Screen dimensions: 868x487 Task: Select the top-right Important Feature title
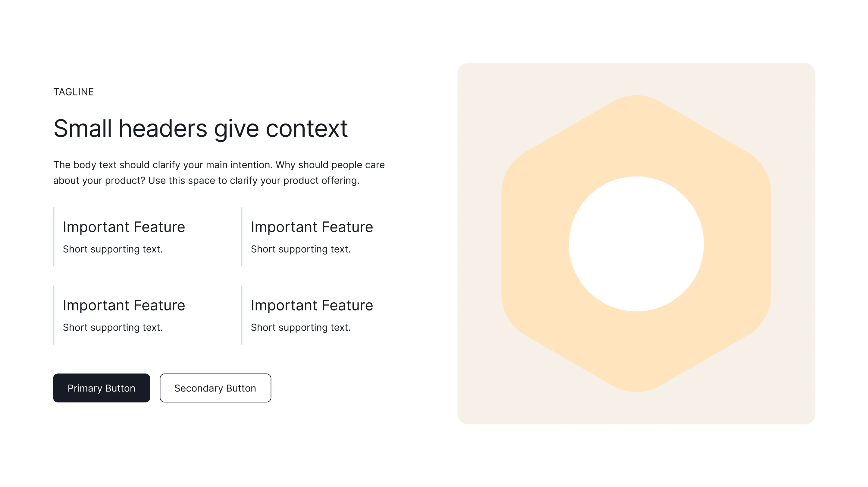pos(312,227)
